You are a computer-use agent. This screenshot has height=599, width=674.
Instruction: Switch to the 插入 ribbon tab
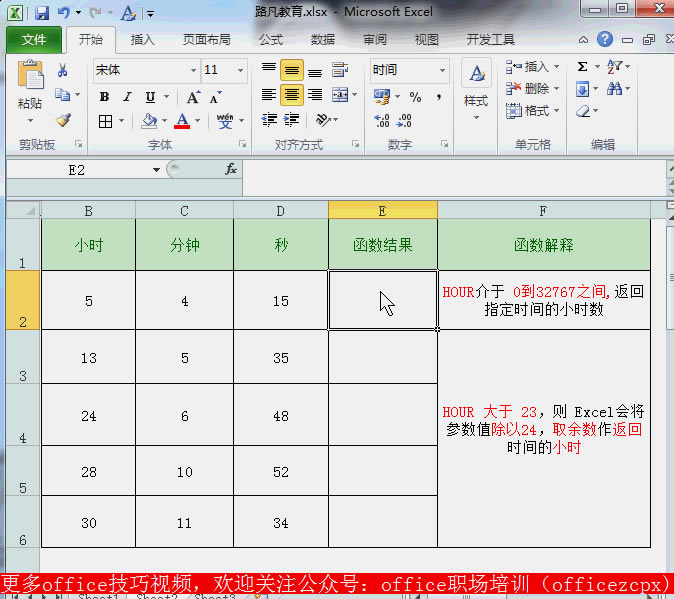pyautogui.click(x=143, y=40)
